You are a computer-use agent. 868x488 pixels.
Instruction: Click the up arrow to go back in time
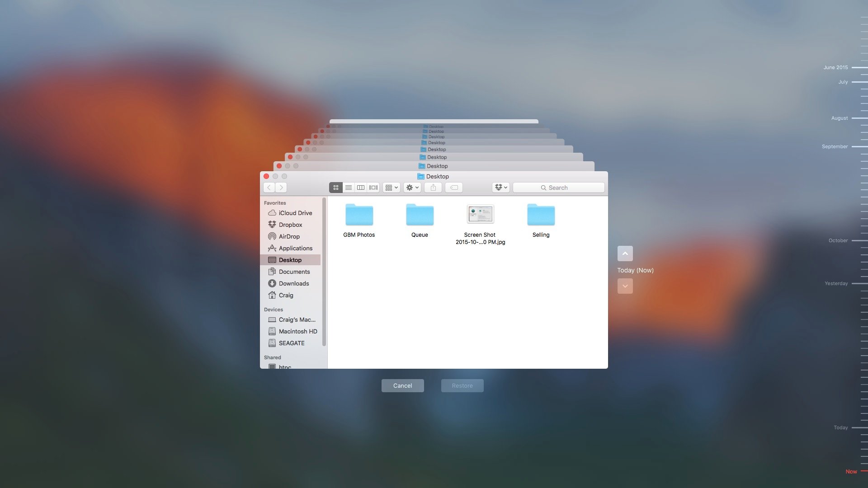[625, 253]
